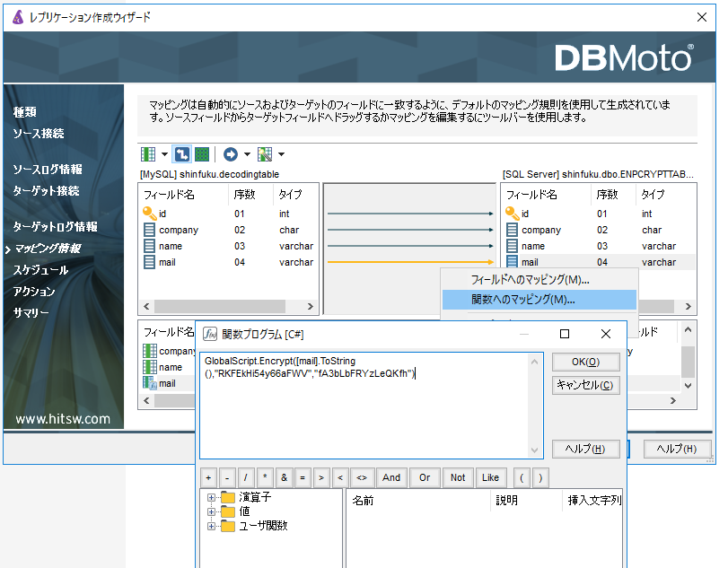Choose 関数へのマッピング(M)... from context menu
This screenshot has width=728, height=568.
point(539,300)
